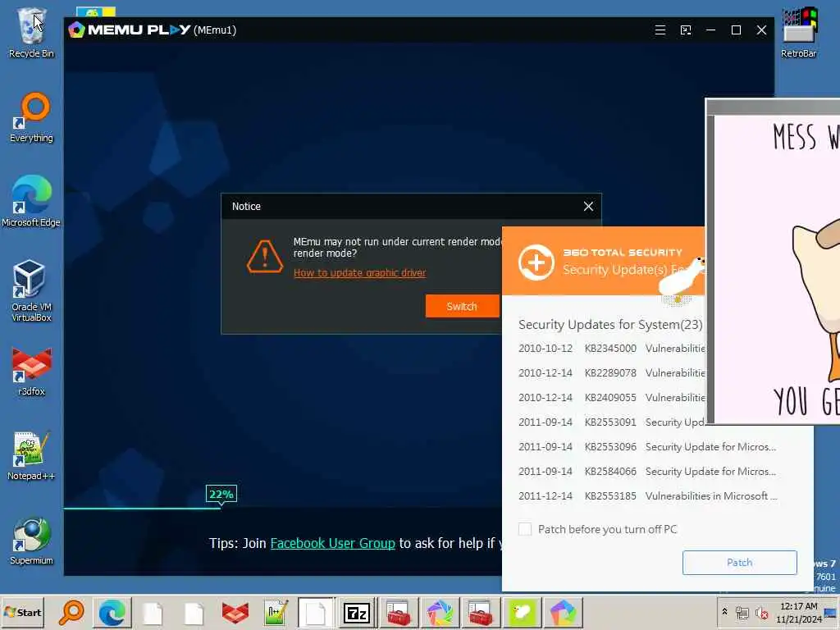The height and width of the screenshot is (630, 840).
Task: Click the MEmu Play logo in title bar
Action: 130,30
